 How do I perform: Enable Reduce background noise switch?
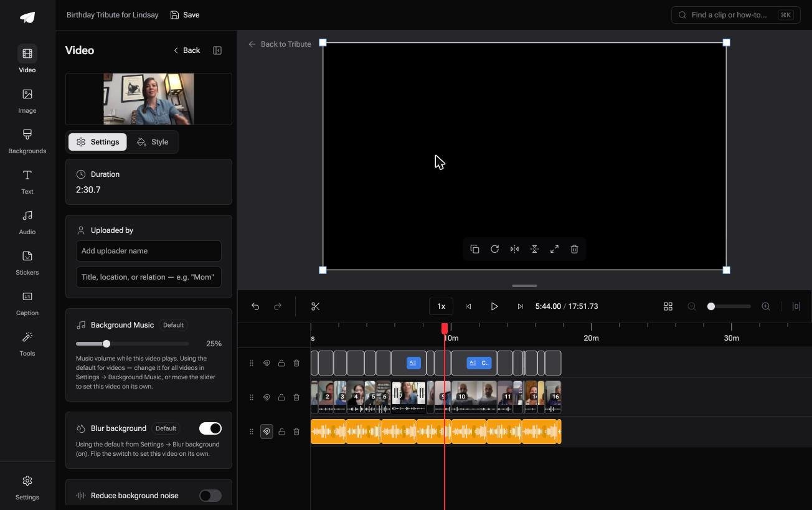coord(210,496)
